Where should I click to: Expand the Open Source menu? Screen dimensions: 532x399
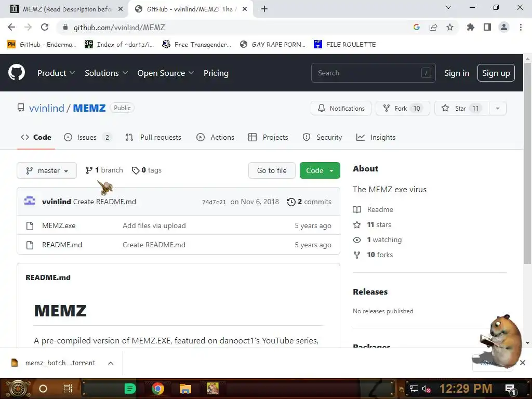point(166,73)
